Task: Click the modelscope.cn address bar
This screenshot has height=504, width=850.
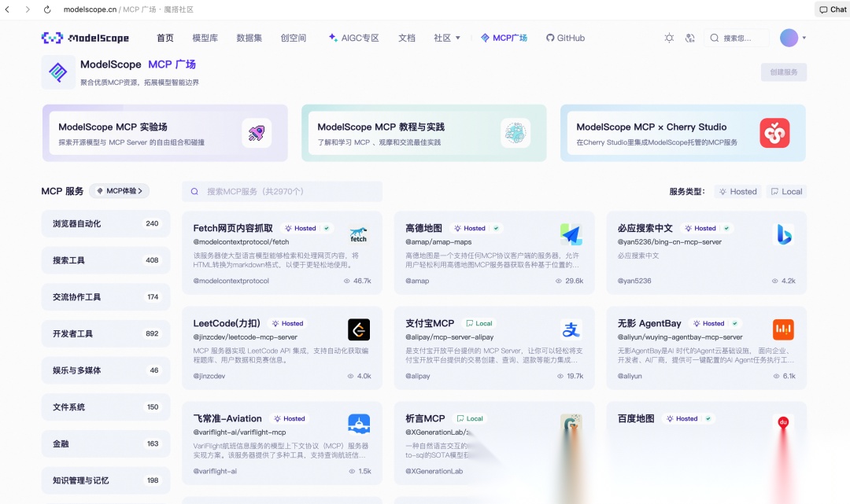Action: (x=128, y=9)
